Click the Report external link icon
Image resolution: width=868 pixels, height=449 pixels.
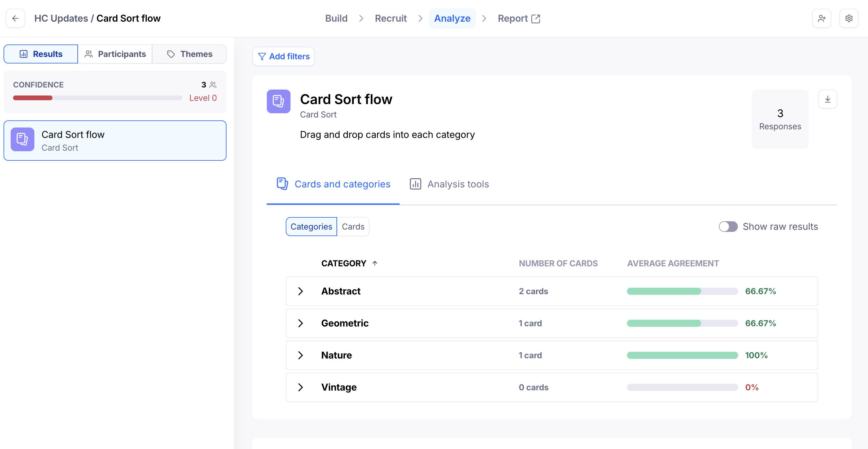[x=536, y=19]
